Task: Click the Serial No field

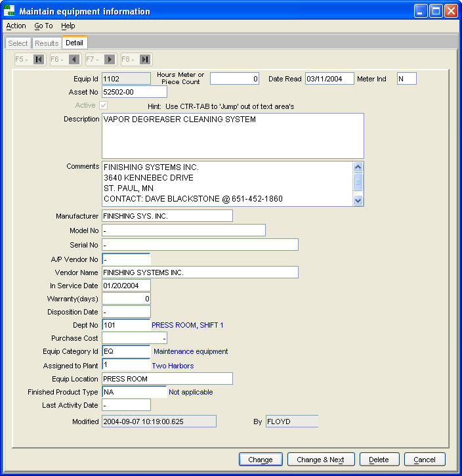Action: tap(200, 245)
